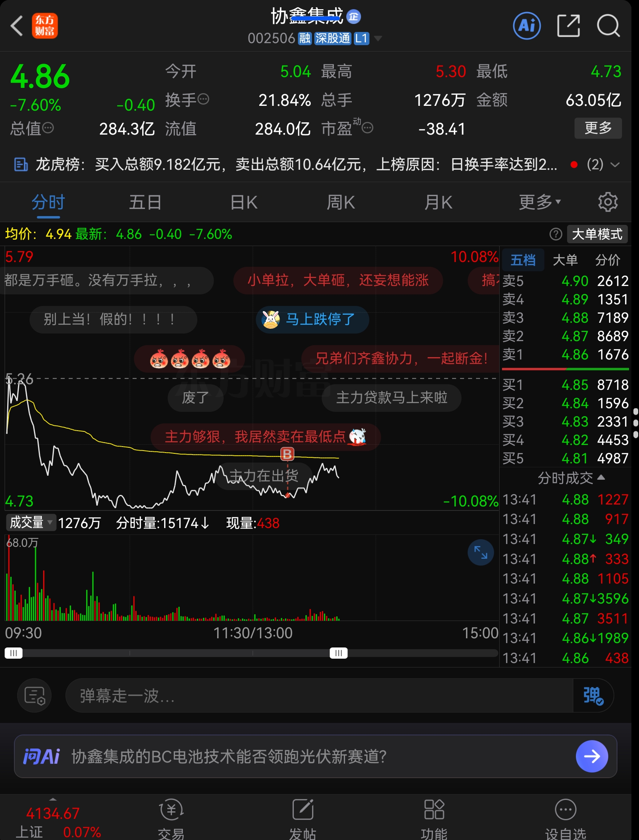
Task: Select the 分价 tab
Action: [607, 260]
